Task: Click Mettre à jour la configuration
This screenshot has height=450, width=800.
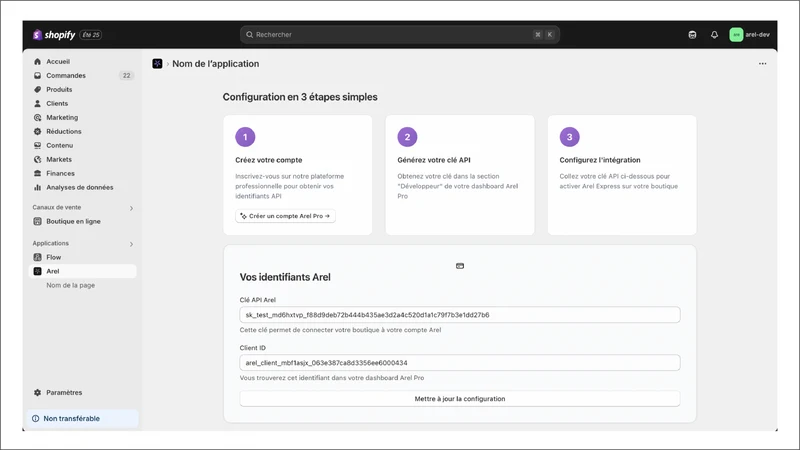Action: coord(460,398)
